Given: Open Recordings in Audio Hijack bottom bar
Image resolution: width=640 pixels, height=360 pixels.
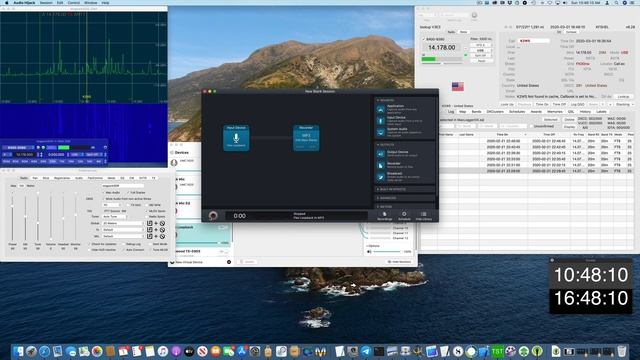Looking at the screenshot, I should pos(384,216).
